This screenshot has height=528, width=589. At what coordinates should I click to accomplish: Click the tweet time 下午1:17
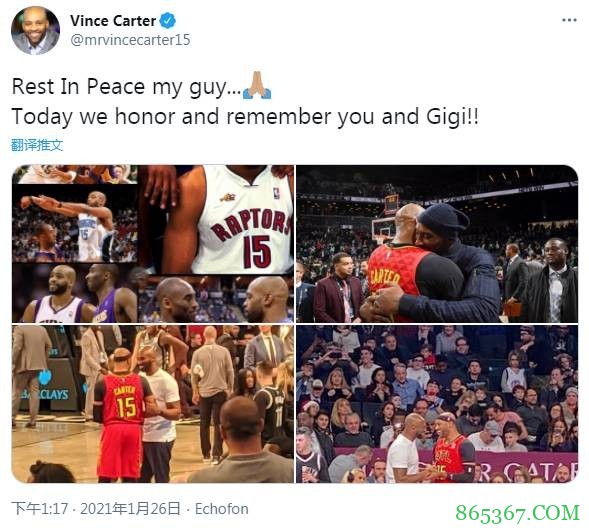(x=39, y=509)
